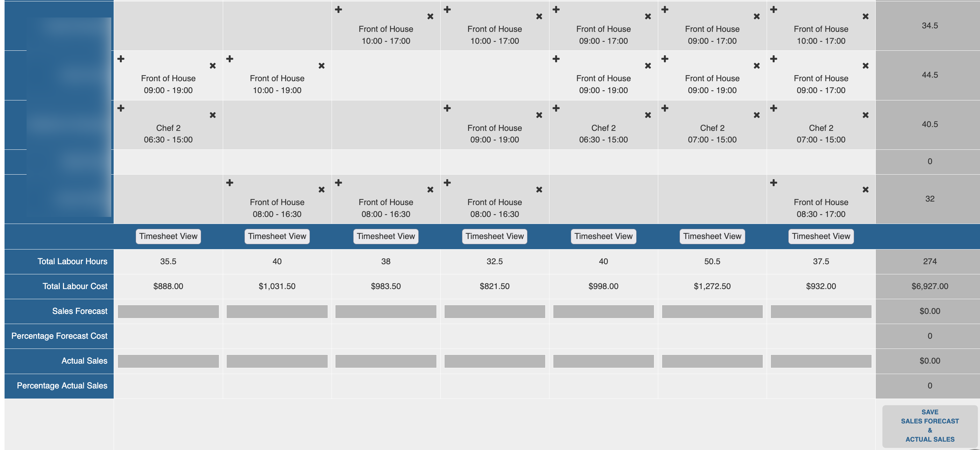Screen dimensions: 980x450
Task: Add a shift beside Front of House 08:30-17:00
Action: tap(773, 182)
